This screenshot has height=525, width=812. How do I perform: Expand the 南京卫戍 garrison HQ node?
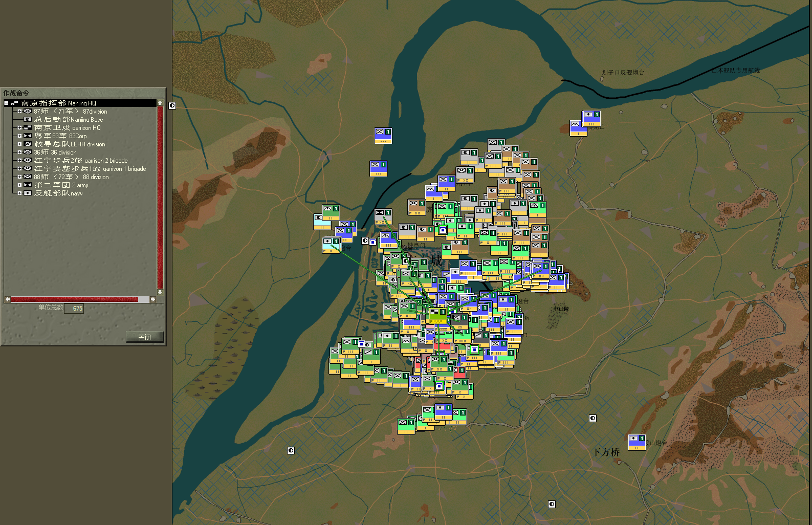click(19, 128)
